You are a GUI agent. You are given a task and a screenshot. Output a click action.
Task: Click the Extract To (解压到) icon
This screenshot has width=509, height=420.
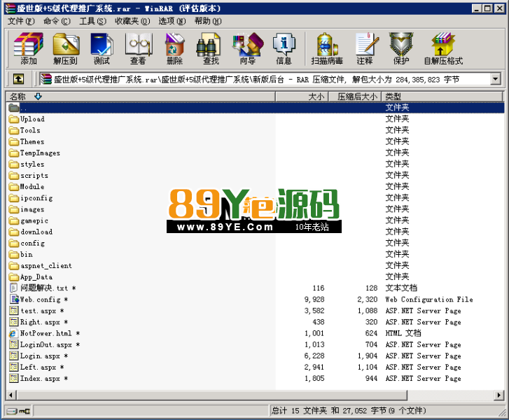coord(65,48)
